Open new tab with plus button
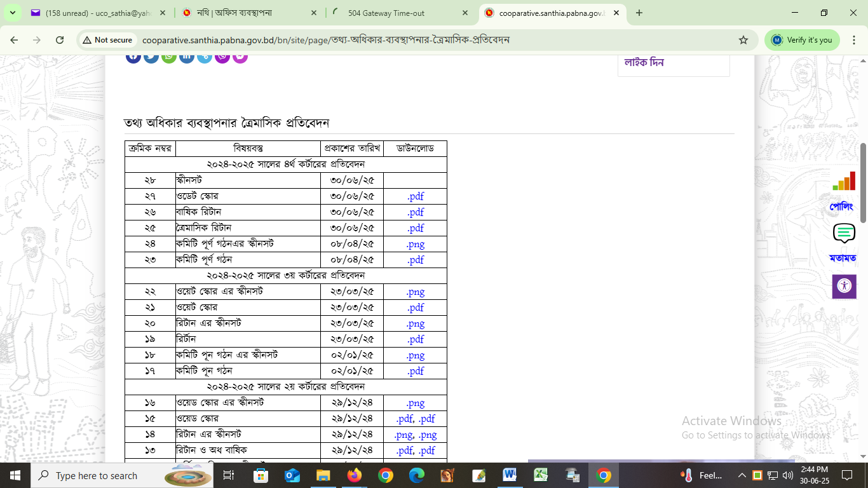Image resolution: width=868 pixels, height=488 pixels. (x=639, y=13)
